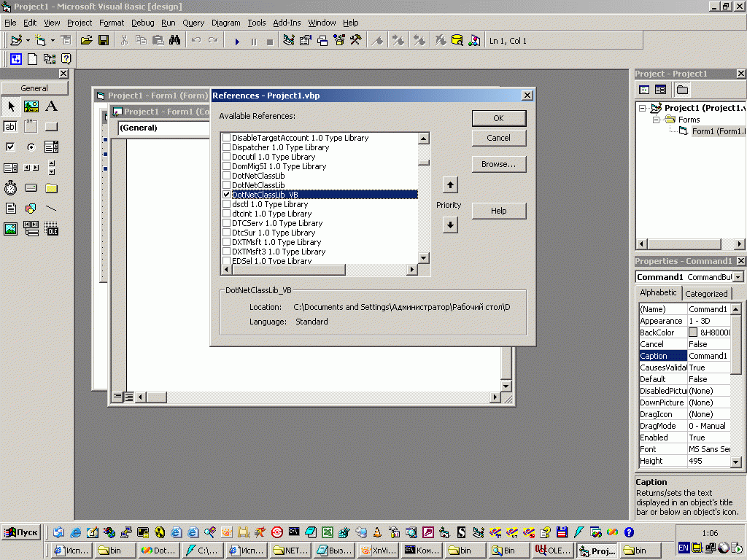Click View Object icon in Project panel
Image resolution: width=747 pixels, height=560 pixels.
tap(660, 90)
